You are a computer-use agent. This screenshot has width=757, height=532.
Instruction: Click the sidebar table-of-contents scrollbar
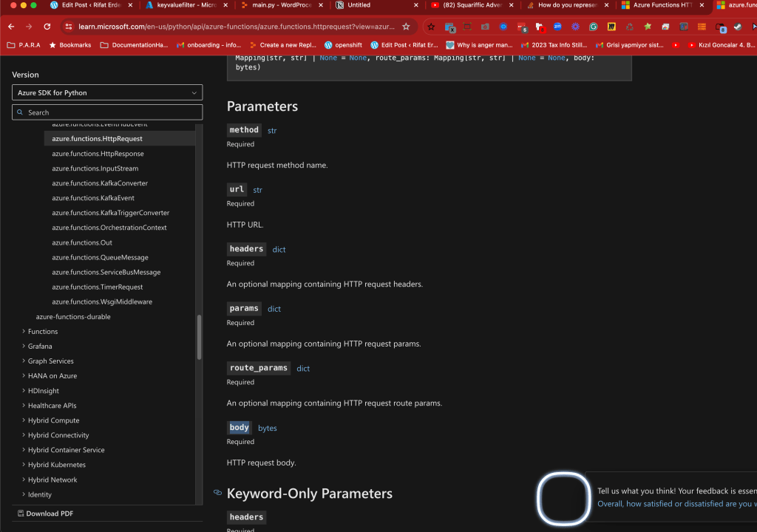[x=199, y=338]
